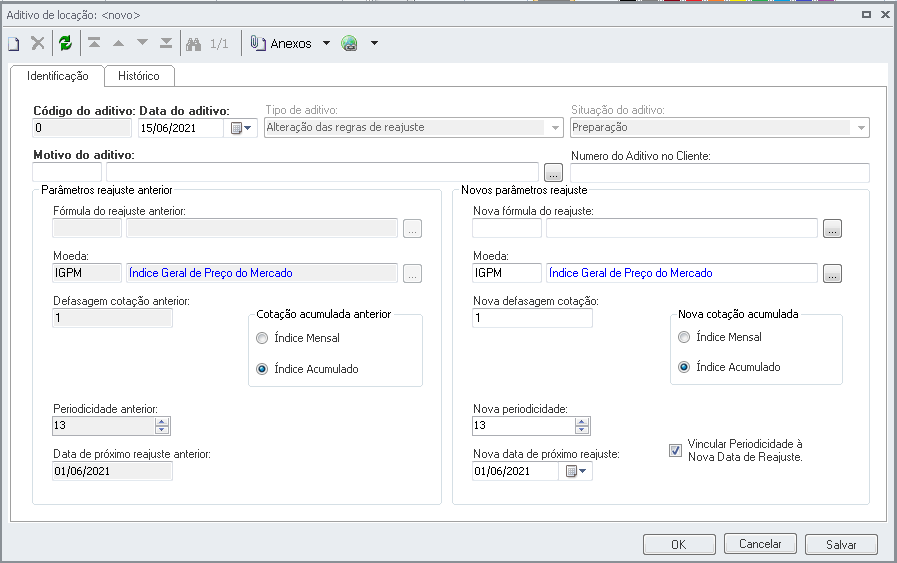The image size is (897, 563).
Task: Open Anexos paperclip attachments
Action: click(281, 43)
